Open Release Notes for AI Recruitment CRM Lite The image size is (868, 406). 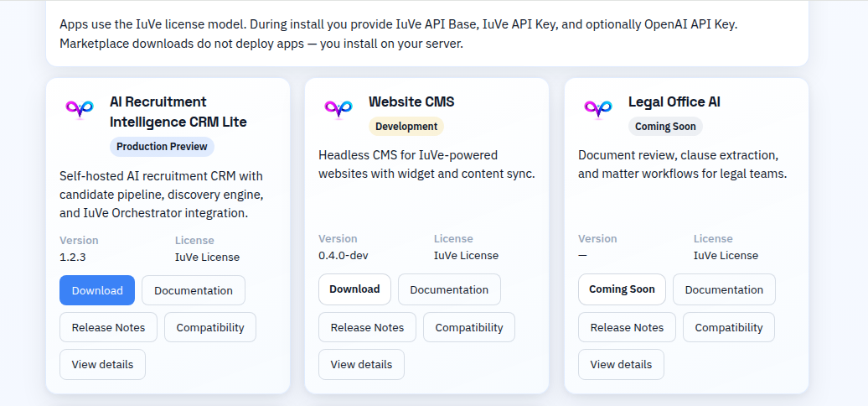tap(109, 327)
